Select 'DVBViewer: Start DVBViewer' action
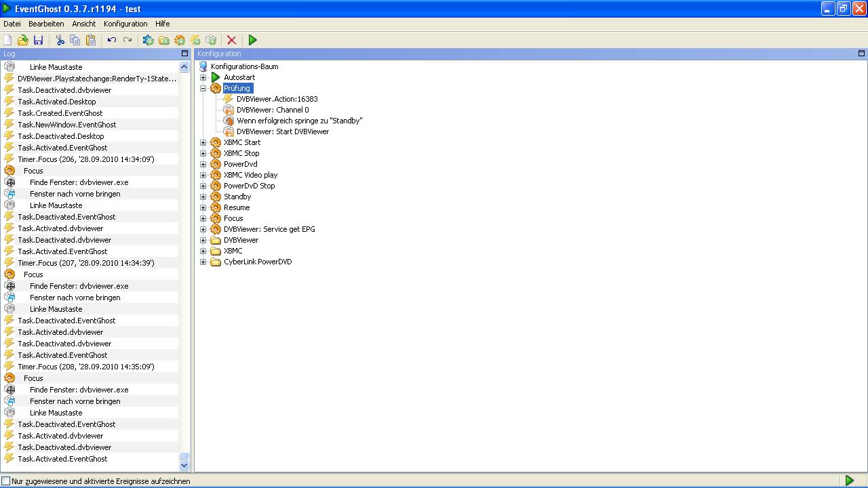Screen dimensions: 868x488 (282, 131)
